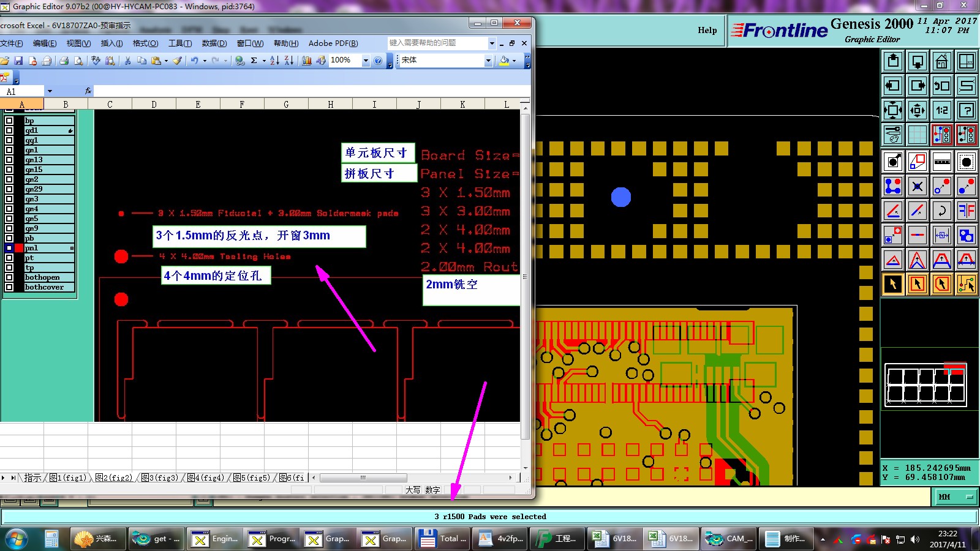Click status text '3 r1500 Pads were selected'

pyautogui.click(x=490, y=517)
